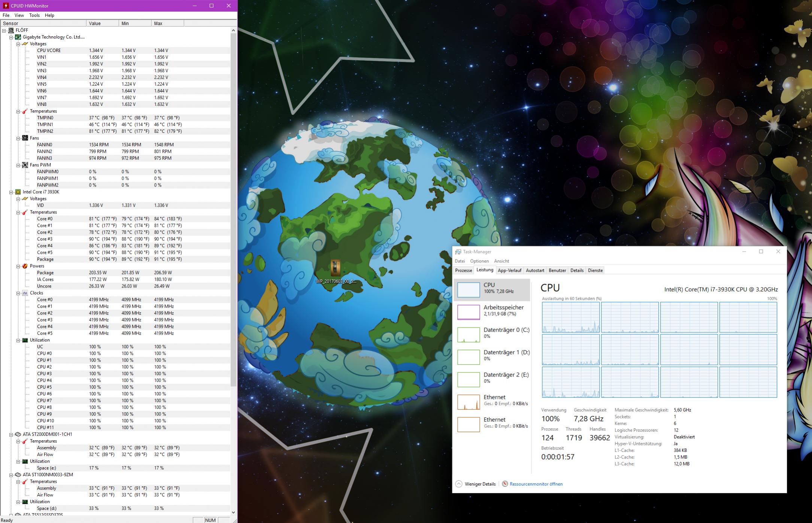Click the Gigabyte motherboard icon
This screenshot has width=812, height=523.
click(18, 37)
